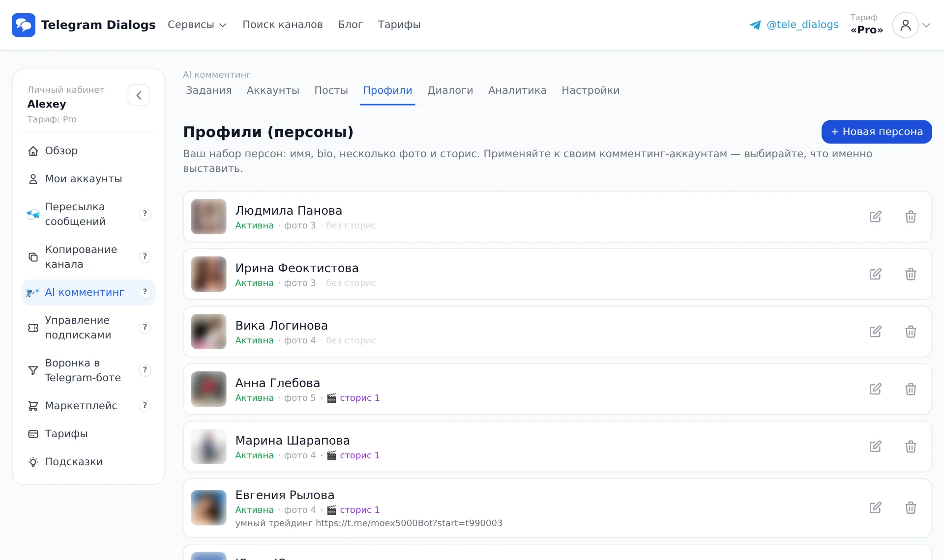
Task: Delete the Марина Шарапова profile
Action: point(911,447)
